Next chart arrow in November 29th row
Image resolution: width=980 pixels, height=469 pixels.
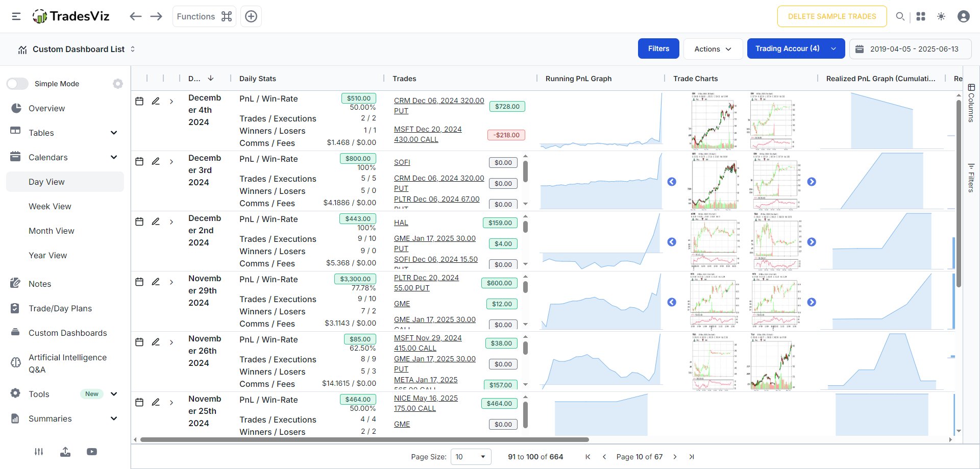click(x=812, y=302)
